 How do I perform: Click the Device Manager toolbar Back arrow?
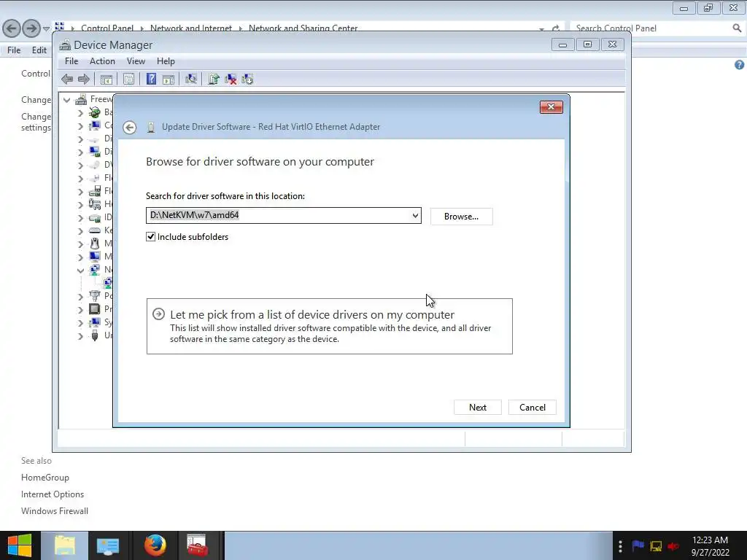pos(67,79)
